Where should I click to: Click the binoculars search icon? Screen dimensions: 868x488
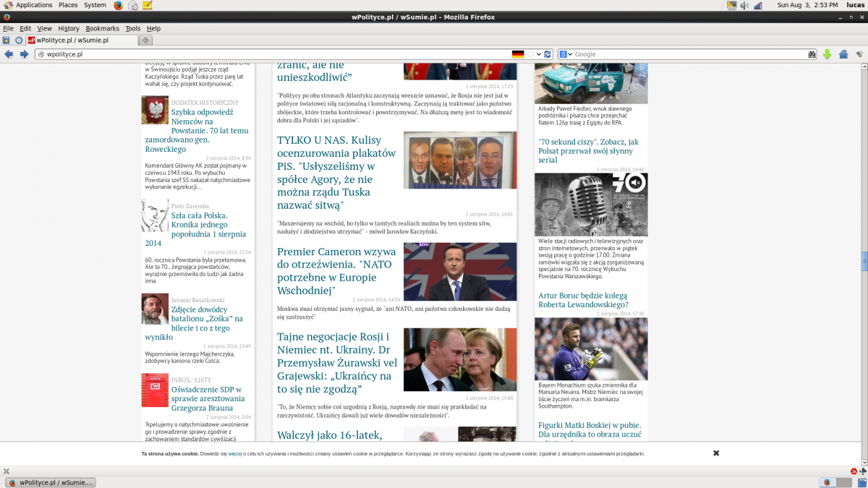coord(812,54)
